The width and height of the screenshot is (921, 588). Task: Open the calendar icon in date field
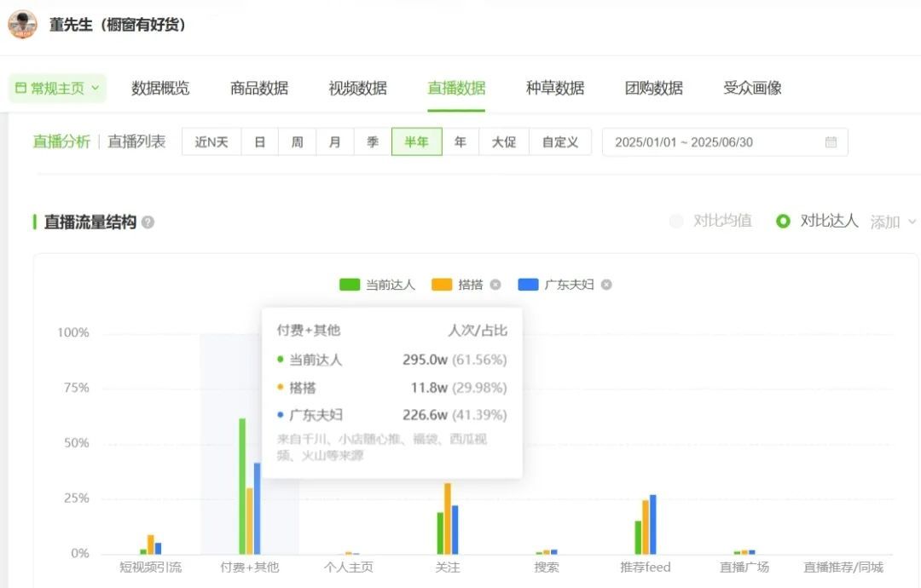pos(831,142)
